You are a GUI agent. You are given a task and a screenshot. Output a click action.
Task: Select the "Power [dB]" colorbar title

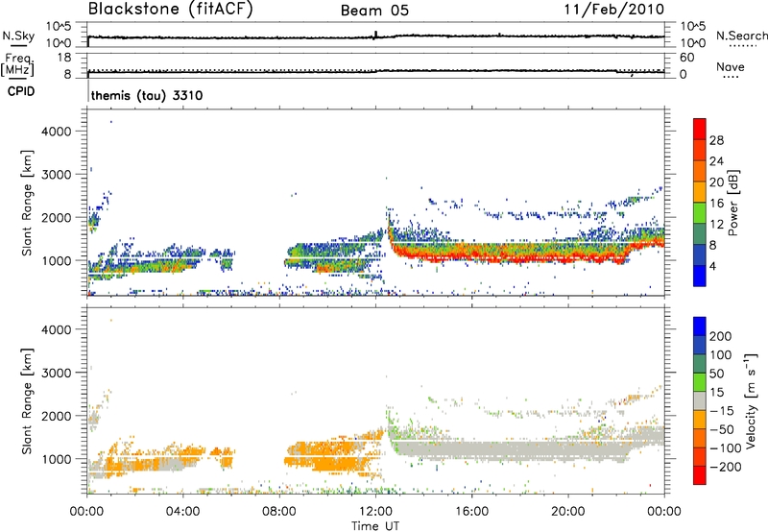(x=733, y=203)
